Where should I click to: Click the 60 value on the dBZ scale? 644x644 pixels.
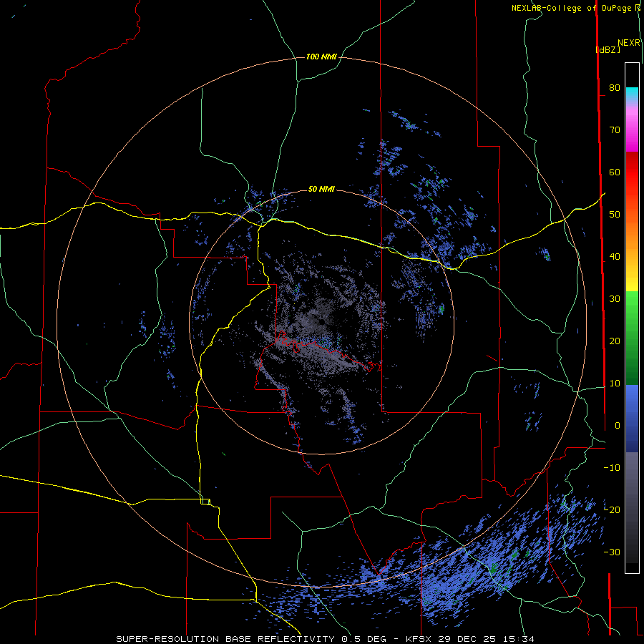point(615,172)
